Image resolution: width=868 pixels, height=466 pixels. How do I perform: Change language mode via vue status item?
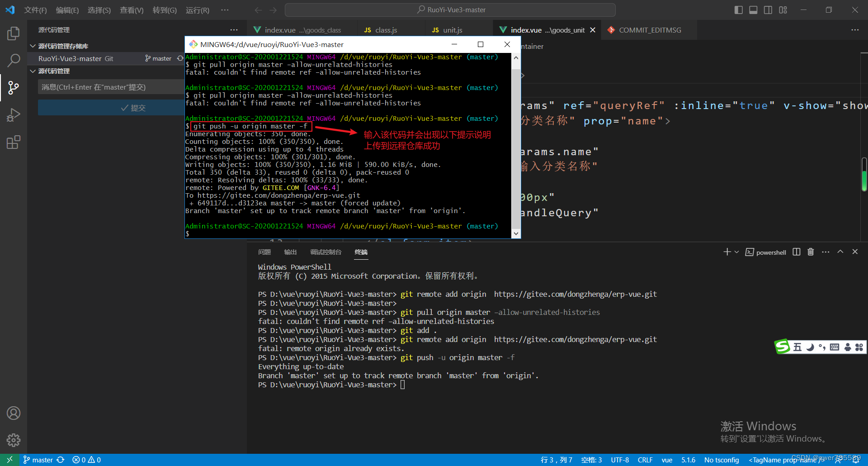tap(667, 460)
